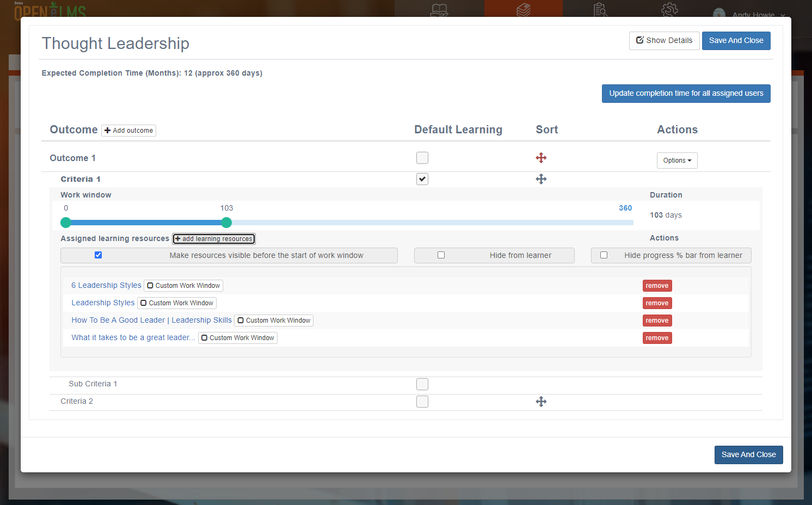Click the sort move icon for Criteria 1
Viewport: 812px width, 505px height.
[541, 179]
